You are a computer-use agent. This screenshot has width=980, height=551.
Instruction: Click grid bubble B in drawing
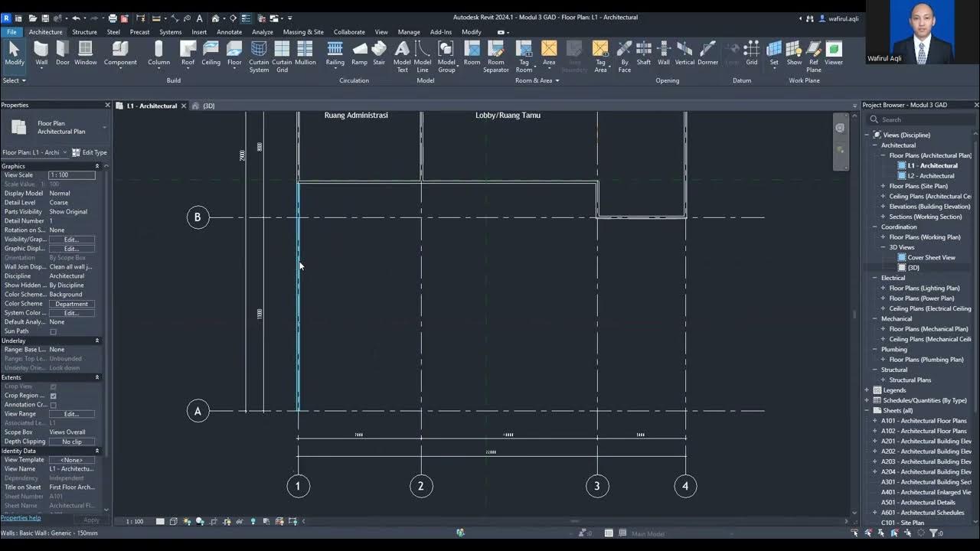(198, 217)
